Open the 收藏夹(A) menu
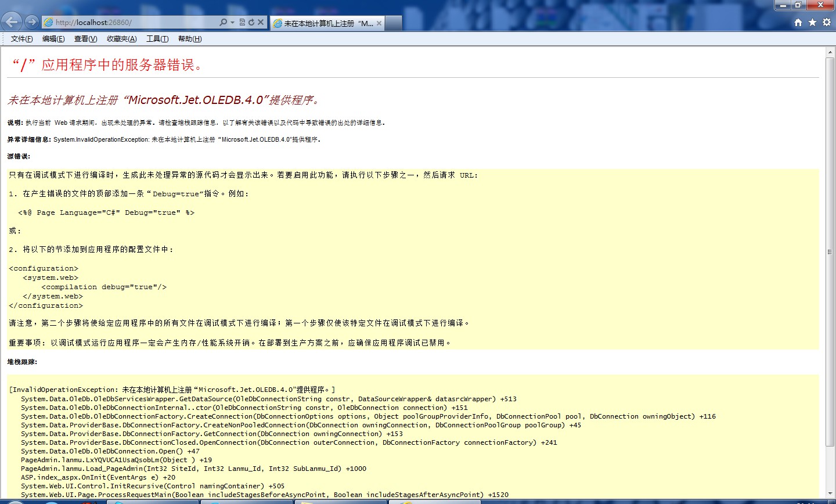The width and height of the screenshot is (836, 504). point(121,39)
